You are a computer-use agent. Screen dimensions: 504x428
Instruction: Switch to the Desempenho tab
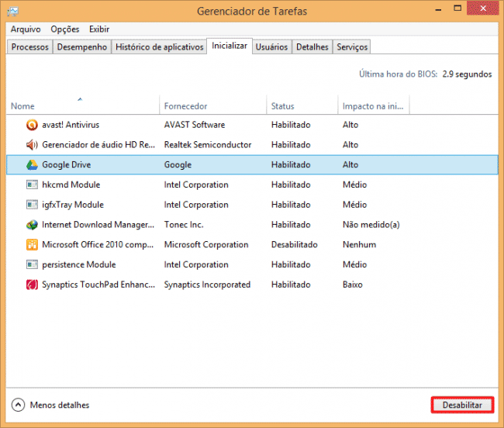(x=82, y=47)
